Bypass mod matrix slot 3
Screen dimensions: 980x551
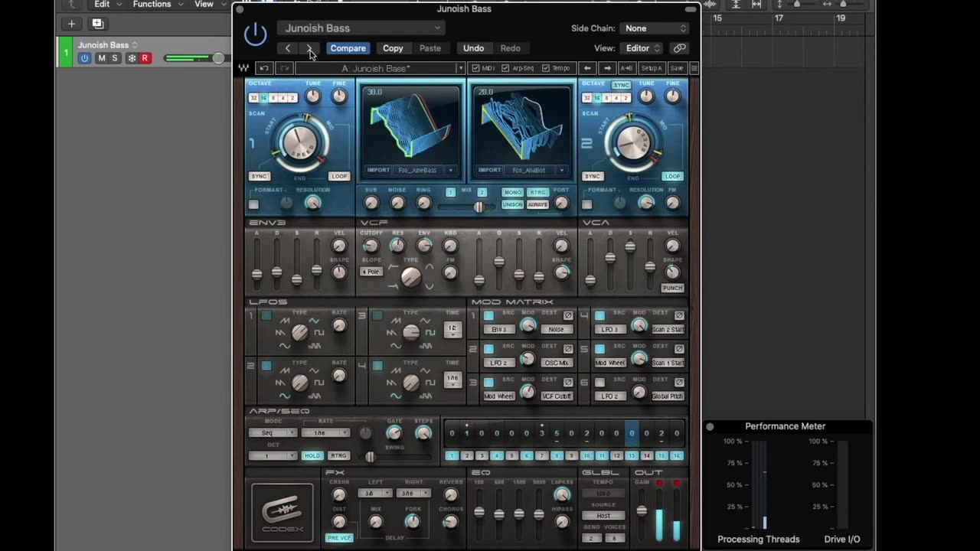pyautogui.click(x=568, y=382)
